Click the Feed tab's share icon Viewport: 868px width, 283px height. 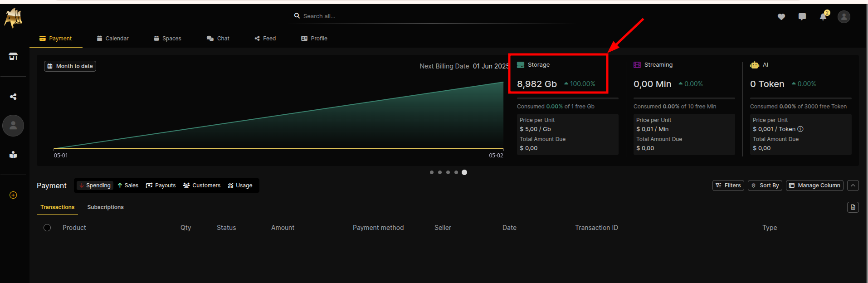(x=257, y=39)
